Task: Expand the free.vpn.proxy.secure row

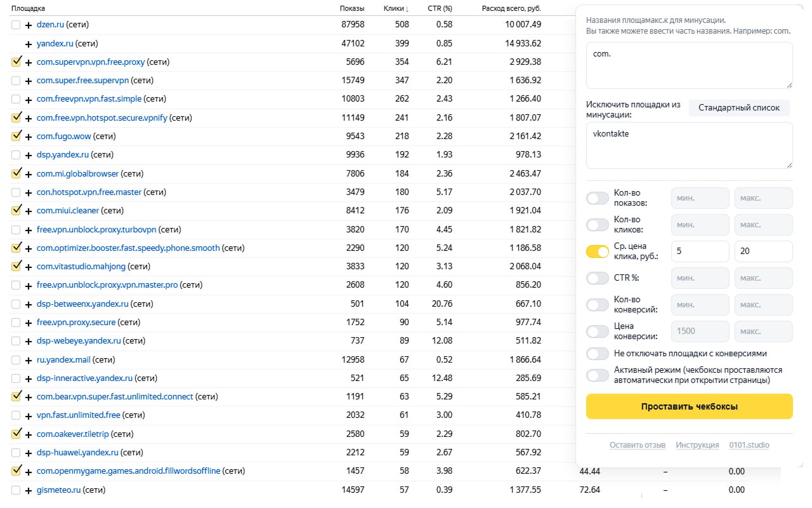Action: pyautogui.click(x=28, y=323)
